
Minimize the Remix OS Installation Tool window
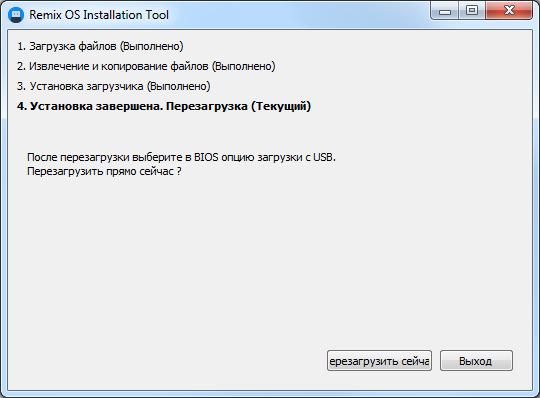click(x=445, y=11)
